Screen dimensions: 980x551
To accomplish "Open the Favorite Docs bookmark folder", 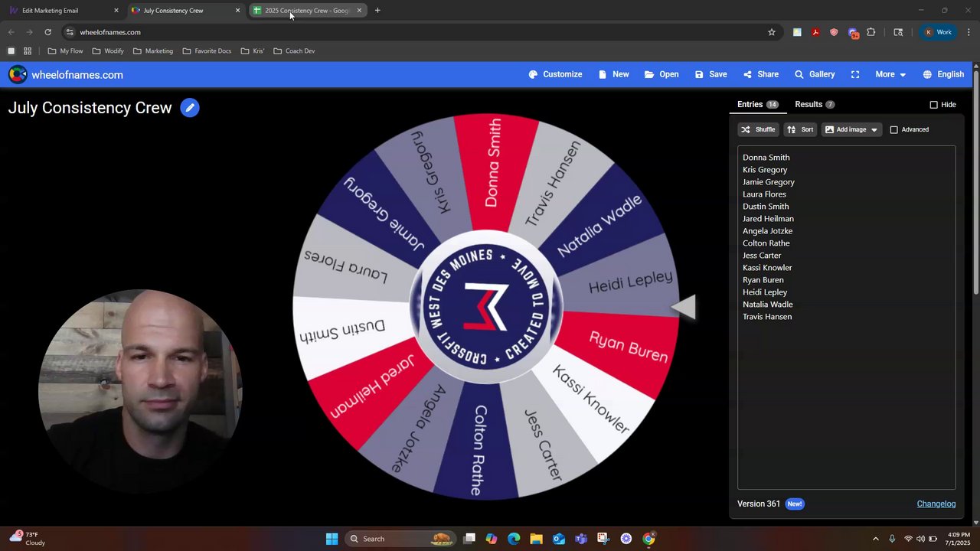I will pyautogui.click(x=207, y=51).
